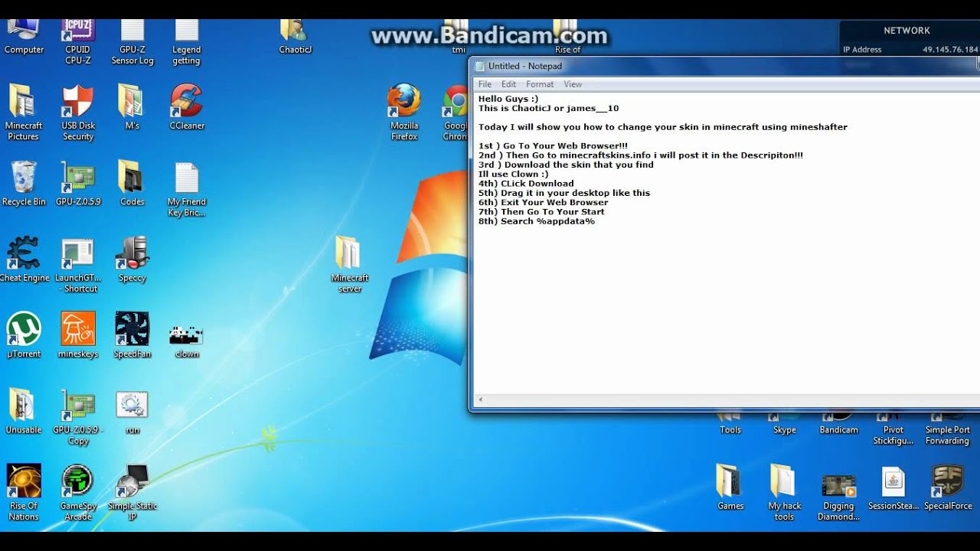
Task: Open the Minecraft server folder
Action: click(350, 264)
